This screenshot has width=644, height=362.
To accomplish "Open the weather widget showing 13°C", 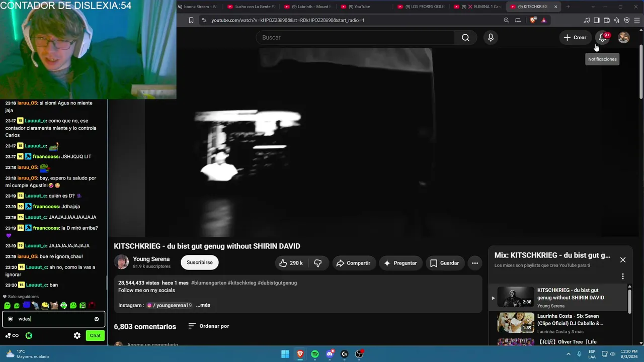I will (x=28, y=354).
